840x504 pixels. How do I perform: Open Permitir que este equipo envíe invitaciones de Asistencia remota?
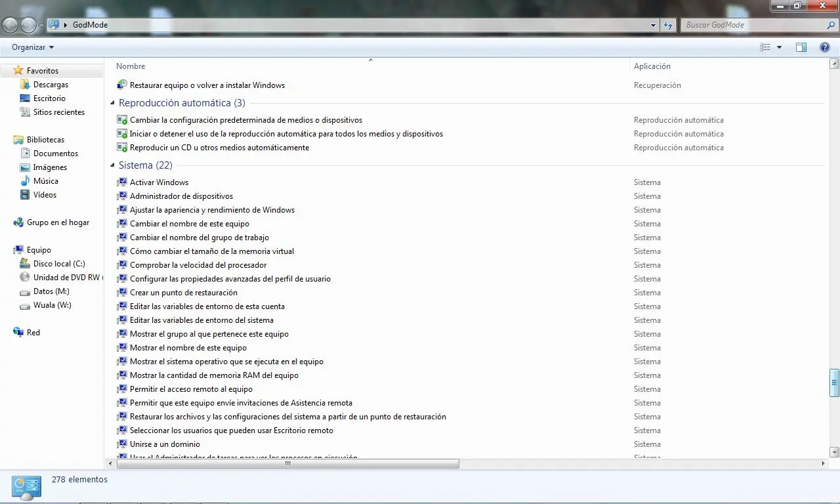point(241,403)
